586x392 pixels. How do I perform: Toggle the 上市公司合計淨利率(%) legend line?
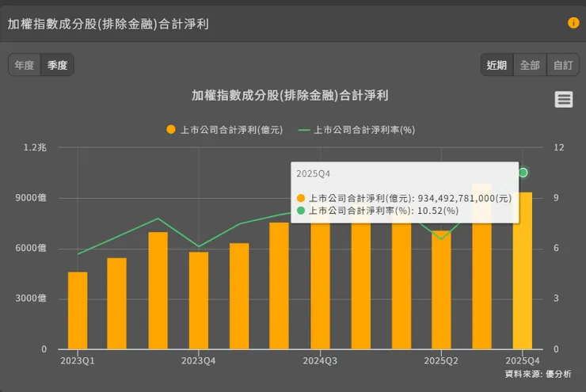(356, 130)
